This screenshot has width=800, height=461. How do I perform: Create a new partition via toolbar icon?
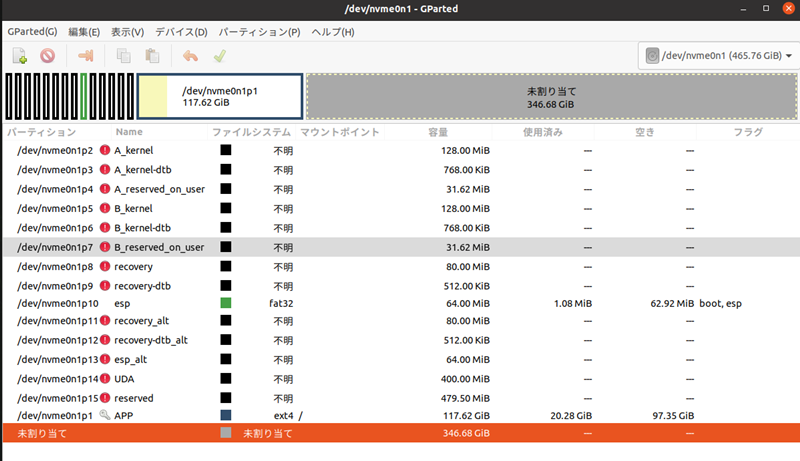tap(20, 56)
